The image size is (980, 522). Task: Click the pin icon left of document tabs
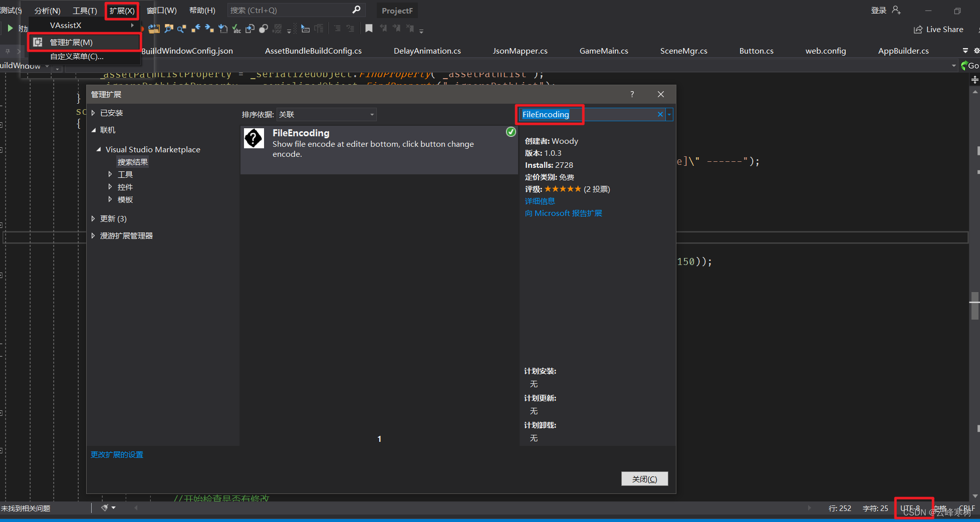(8, 51)
